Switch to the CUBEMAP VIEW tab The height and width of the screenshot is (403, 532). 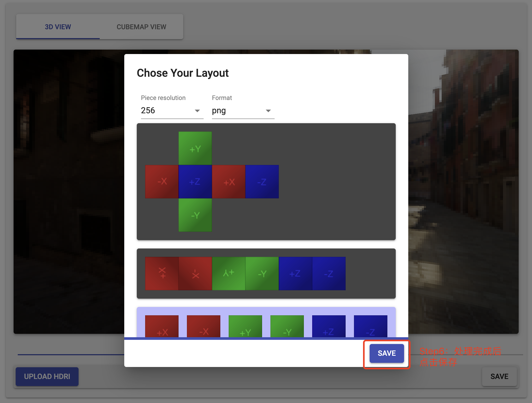(x=141, y=27)
